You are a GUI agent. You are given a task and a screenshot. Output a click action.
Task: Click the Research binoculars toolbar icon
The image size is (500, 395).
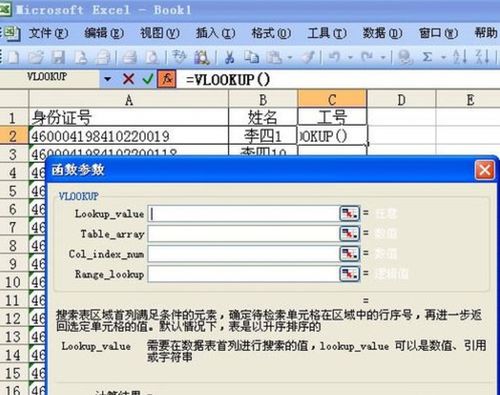click(202, 57)
